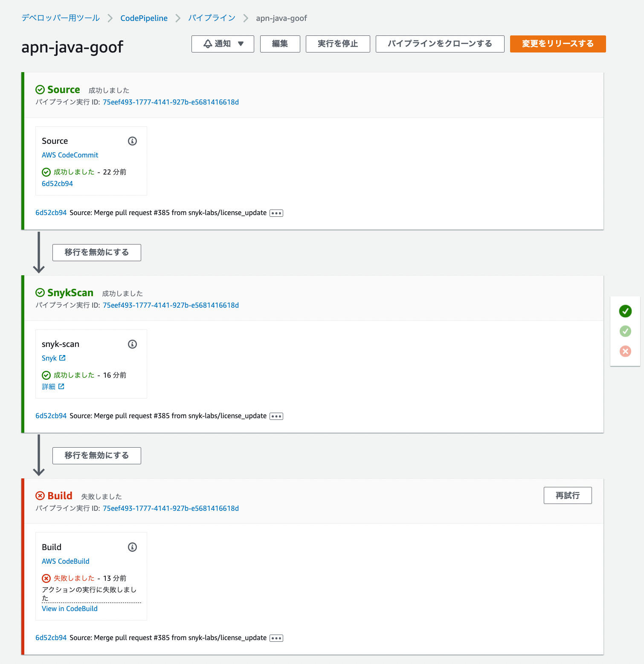644x664 pixels.
Task: Open the CodePipeline breadcrumb item
Action: (144, 18)
